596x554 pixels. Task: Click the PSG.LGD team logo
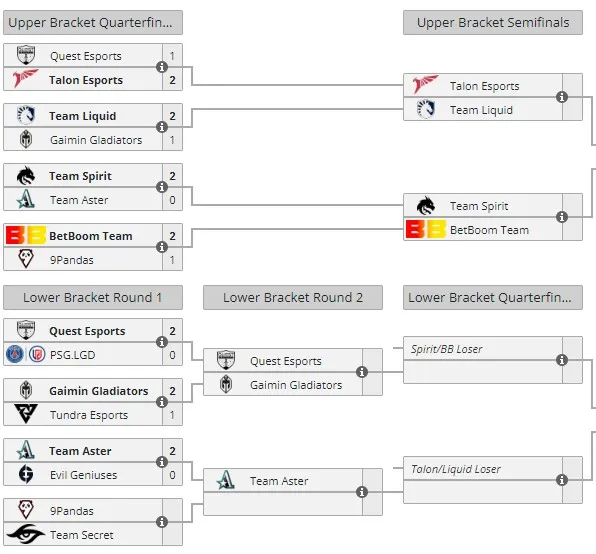[26, 355]
